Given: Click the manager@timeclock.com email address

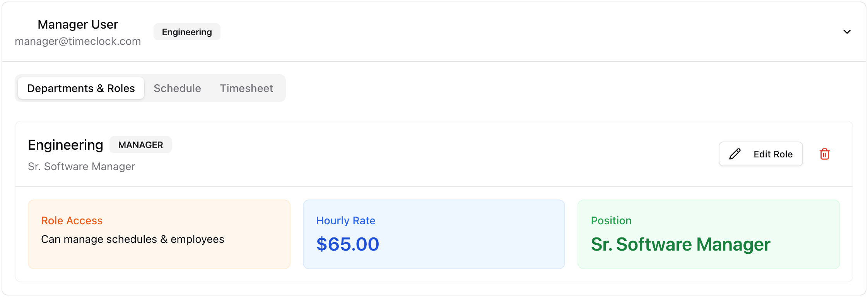Looking at the screenshot, I should [78, 41].
